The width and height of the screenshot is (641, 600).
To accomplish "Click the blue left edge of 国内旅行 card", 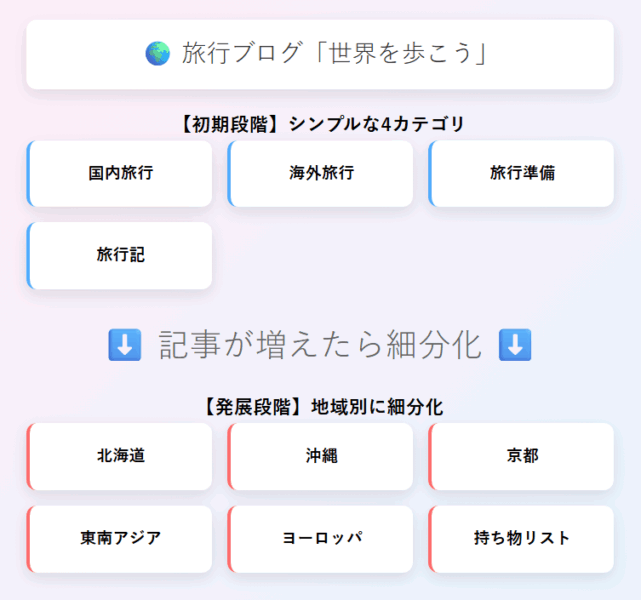I will tap(29, 173).
